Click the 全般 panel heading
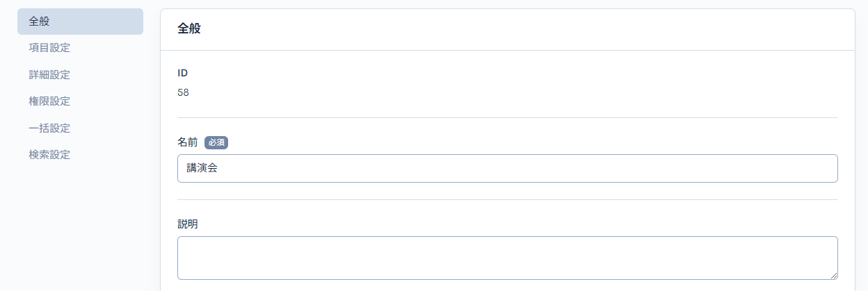Viewport: 868px width, 291px height. coord(189,29)
